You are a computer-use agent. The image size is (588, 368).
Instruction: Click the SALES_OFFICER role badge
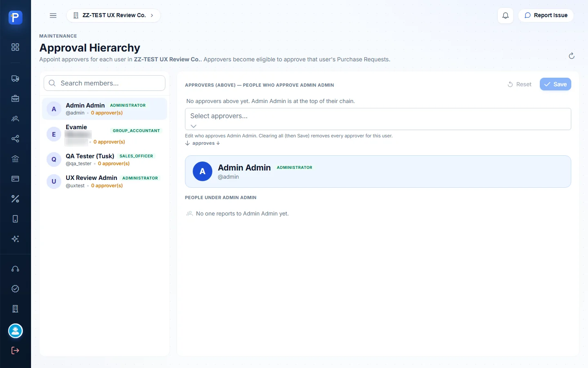coord(136,156)
